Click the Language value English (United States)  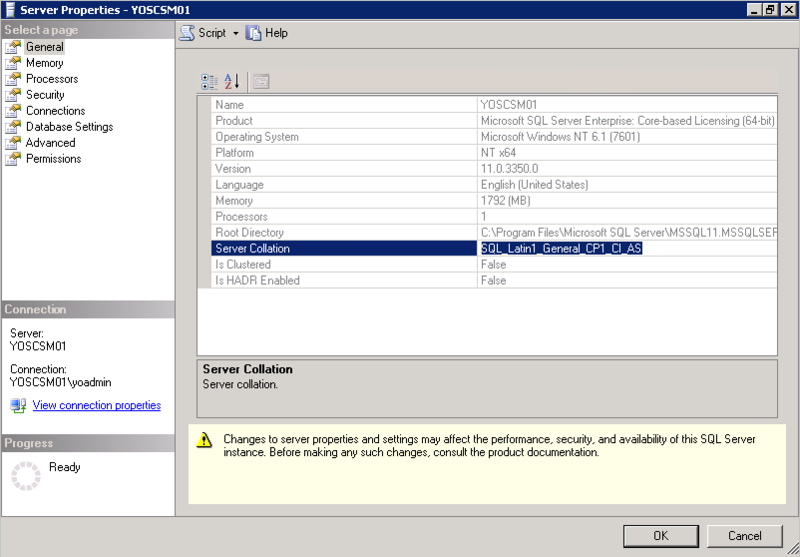(x=534, y=185)
